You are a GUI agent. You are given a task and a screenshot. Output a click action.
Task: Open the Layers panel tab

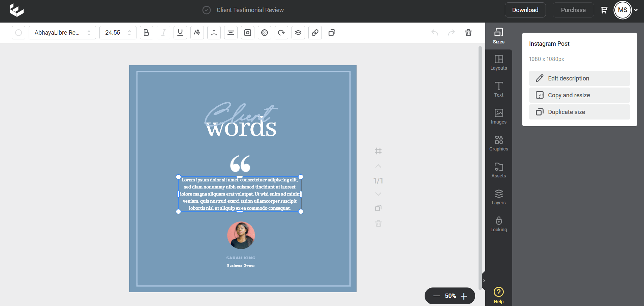pyautogui.click(x=498, y=197)
